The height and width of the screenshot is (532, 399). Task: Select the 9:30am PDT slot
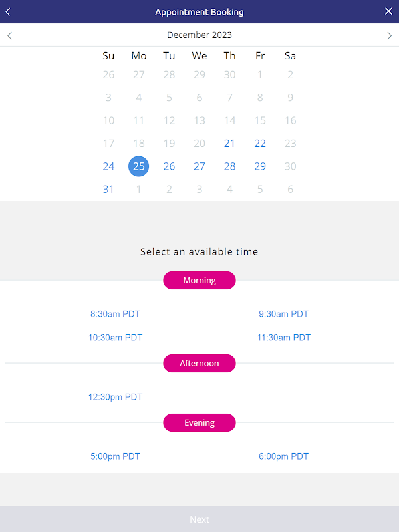(283, 314)
